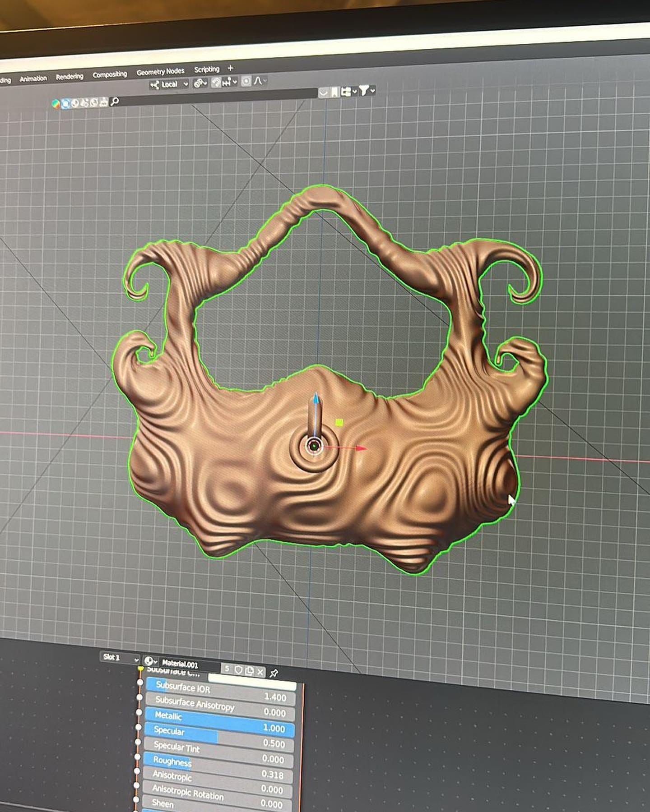Click the Anisotropic value slider
The width and height of the screenshot is (650, 812).
217,782
